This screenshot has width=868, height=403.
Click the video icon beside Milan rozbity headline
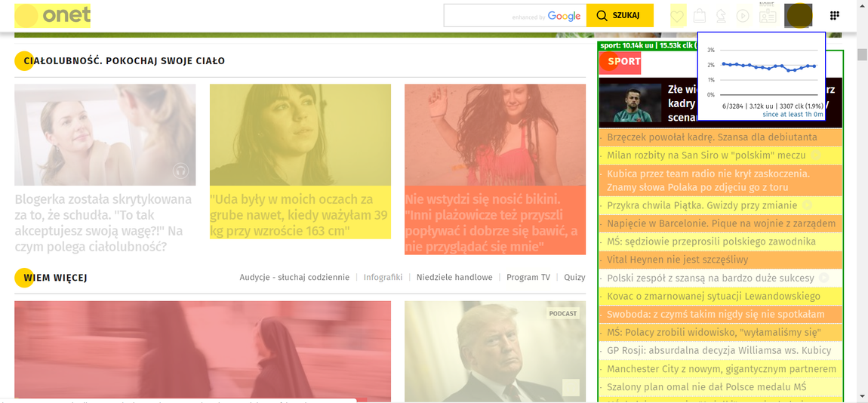pos(815,155)
